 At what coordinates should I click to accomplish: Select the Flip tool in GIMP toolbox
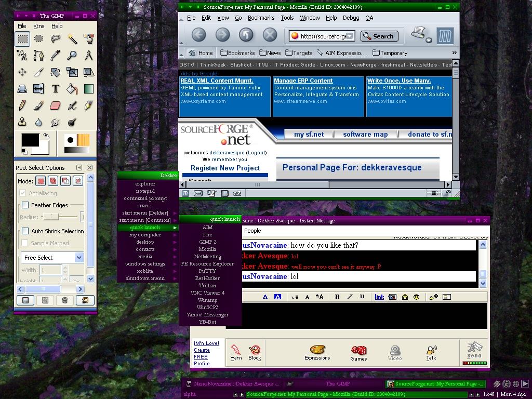[38, 89]
